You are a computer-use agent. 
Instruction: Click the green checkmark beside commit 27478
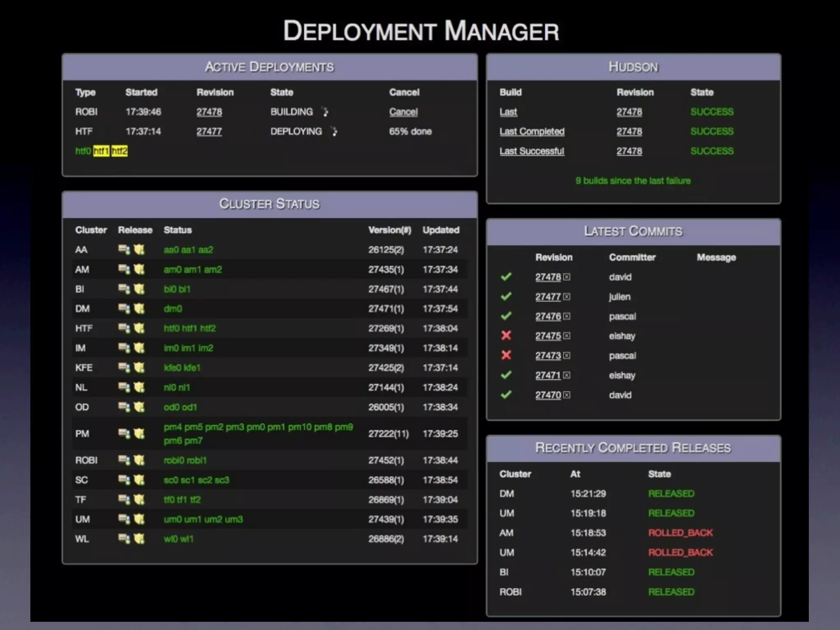coord(506,277)
